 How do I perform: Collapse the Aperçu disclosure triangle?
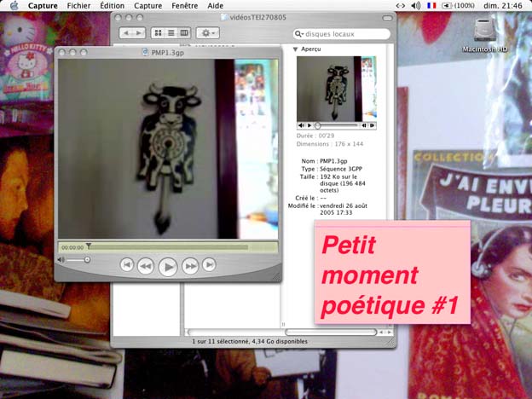[295, 49]
